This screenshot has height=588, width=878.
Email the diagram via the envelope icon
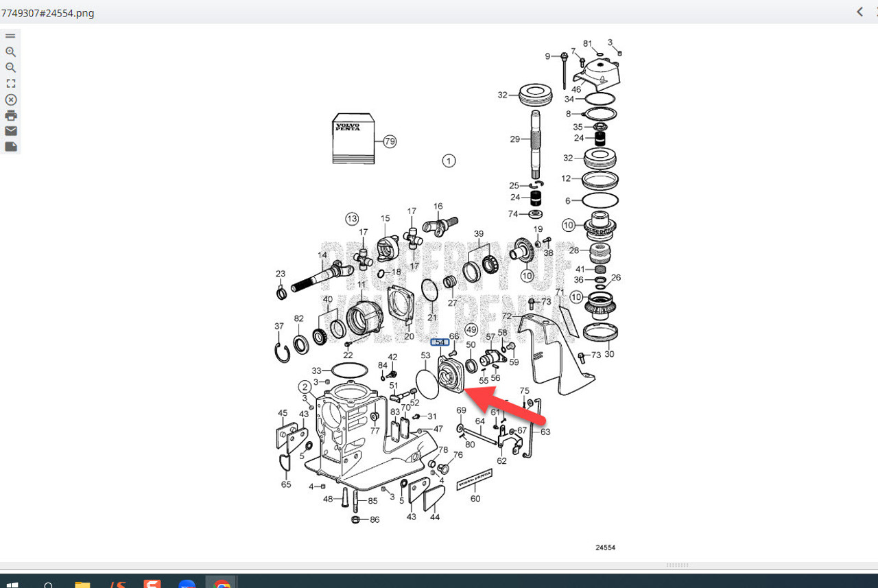coord(10,131)
